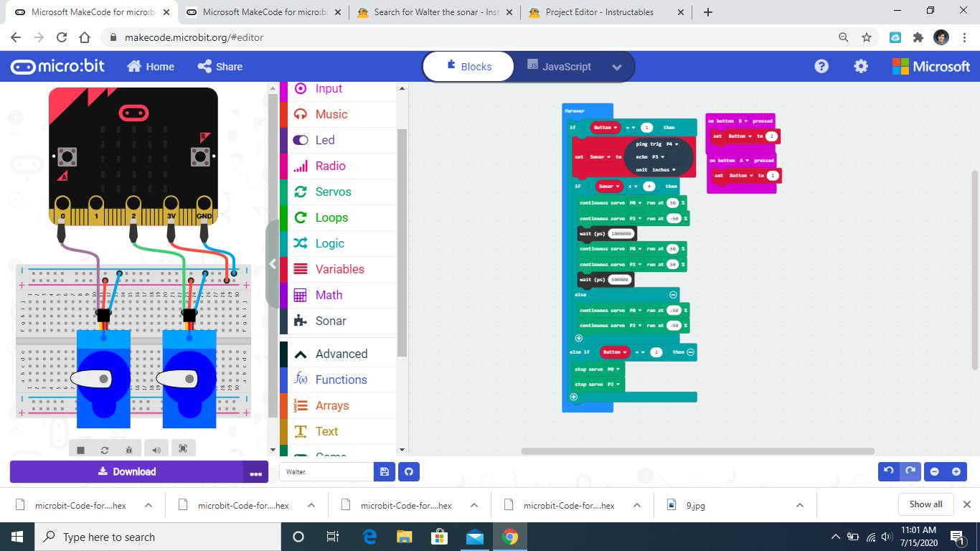The height and width of the screenshot is (551, 980).
Task: Edit the project name field 'Walter.'
Action: coord(326,471)
